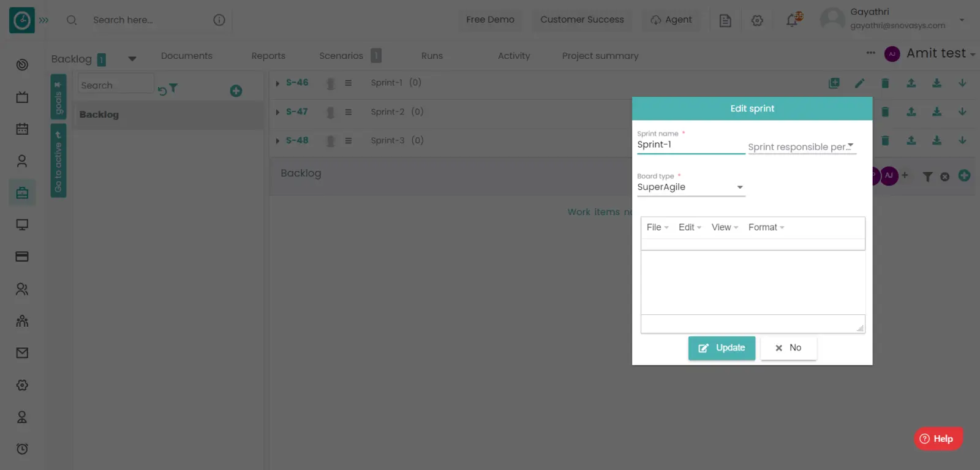The image size is (980, 470).
Task: Click the Sprint name input field
Action: tap(691, 145)
